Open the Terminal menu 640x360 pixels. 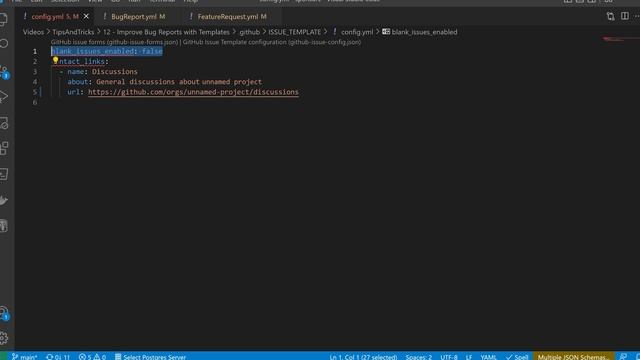pyautogui.click(x=162, y=1)
